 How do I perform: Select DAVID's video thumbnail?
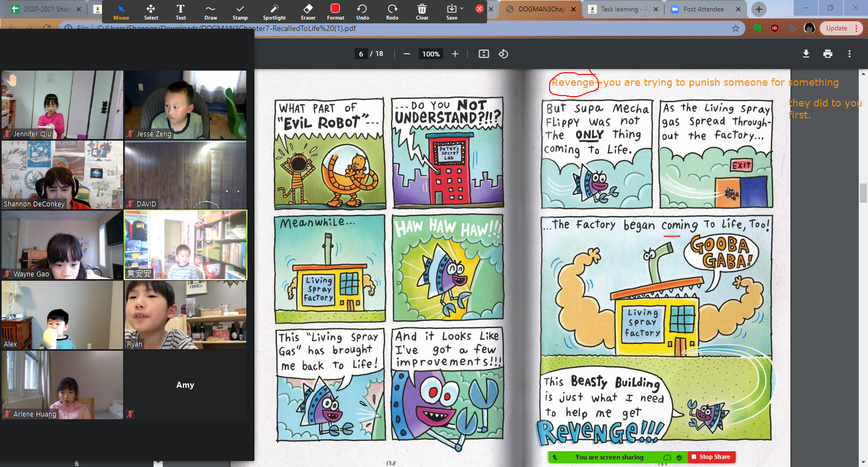[x=186, y=175]
